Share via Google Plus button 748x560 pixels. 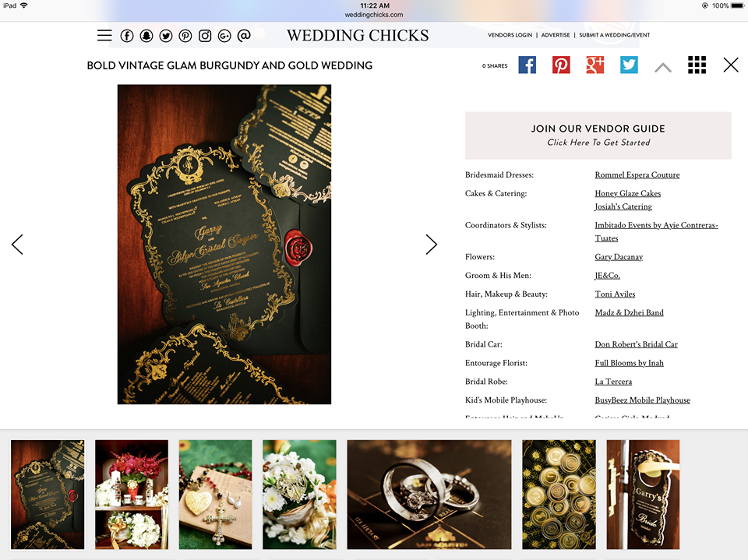595,65
